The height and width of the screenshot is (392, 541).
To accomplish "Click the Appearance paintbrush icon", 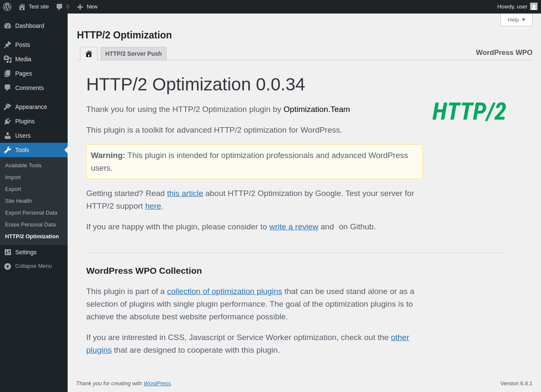I will pos(8,107).
